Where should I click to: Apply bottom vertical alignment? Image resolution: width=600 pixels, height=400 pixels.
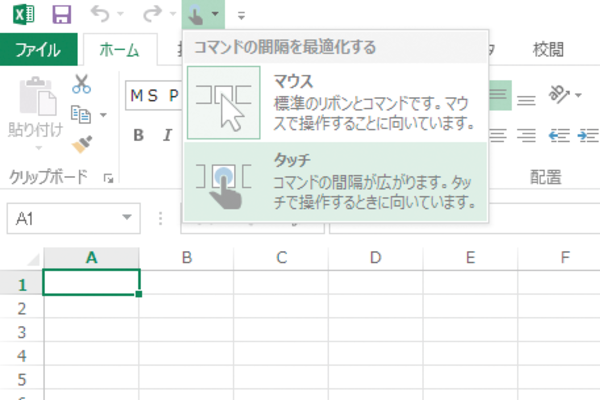[526, 100]
